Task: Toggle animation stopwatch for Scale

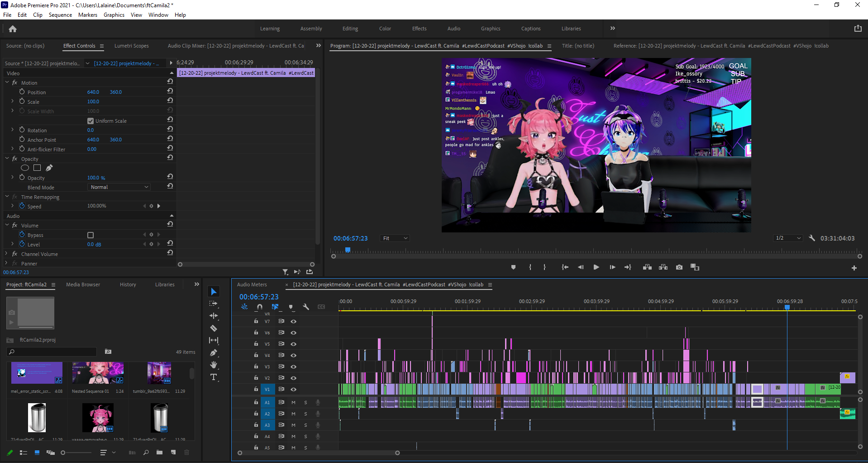Action: (22, 101)
